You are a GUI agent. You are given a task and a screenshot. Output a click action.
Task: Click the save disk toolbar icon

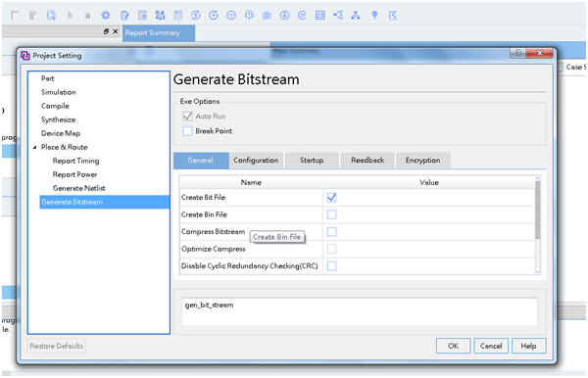(33, 16)
